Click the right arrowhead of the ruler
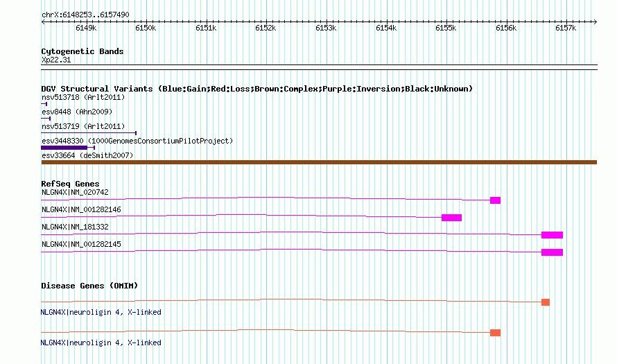Viewport: 617px width, 364px height. coord(596,22)
